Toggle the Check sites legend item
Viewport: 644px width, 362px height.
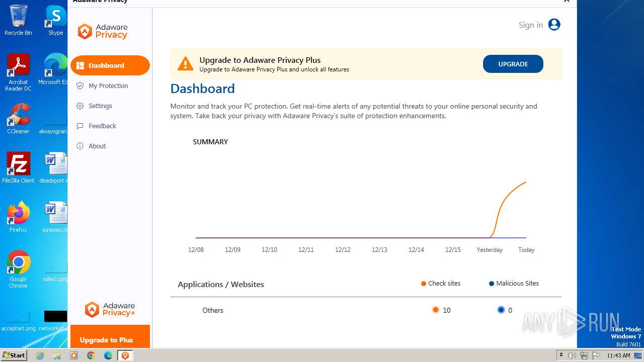pyautogui.click(x=441, y=284)
